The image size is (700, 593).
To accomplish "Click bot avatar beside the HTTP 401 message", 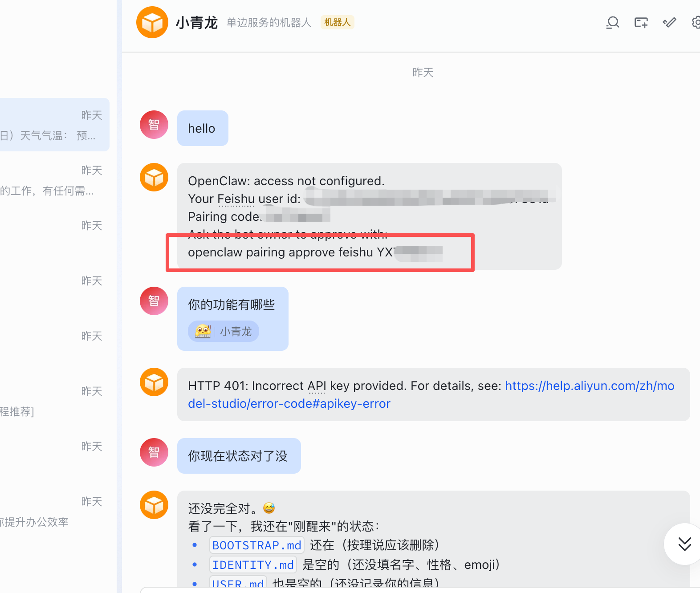I will coord(154,382).
